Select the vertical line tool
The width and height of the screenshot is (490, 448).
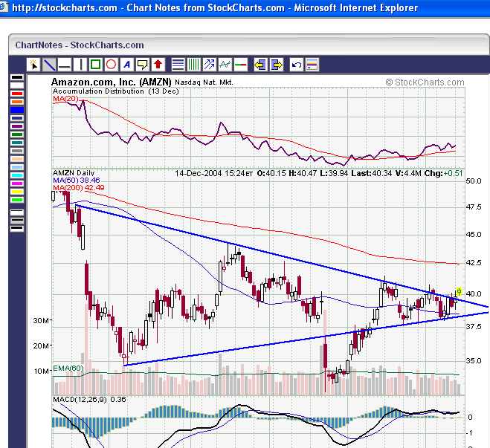point(80,65)
